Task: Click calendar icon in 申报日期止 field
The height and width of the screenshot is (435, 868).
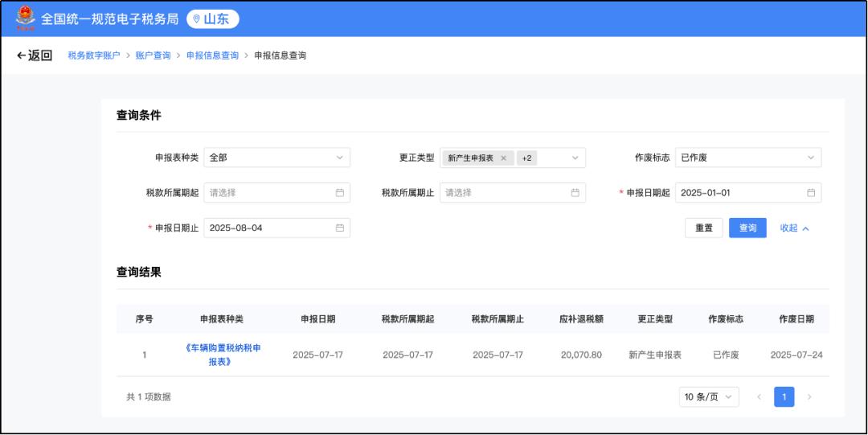Action: [x=339, y=228]
